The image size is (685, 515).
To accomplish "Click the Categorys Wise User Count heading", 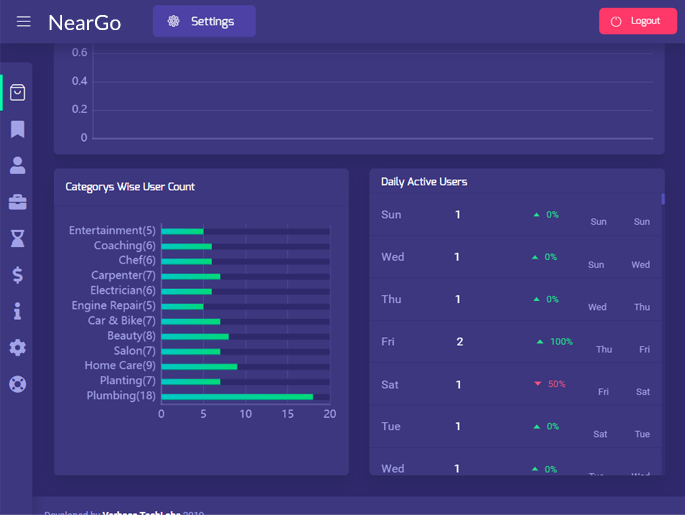I will point(130,186).
